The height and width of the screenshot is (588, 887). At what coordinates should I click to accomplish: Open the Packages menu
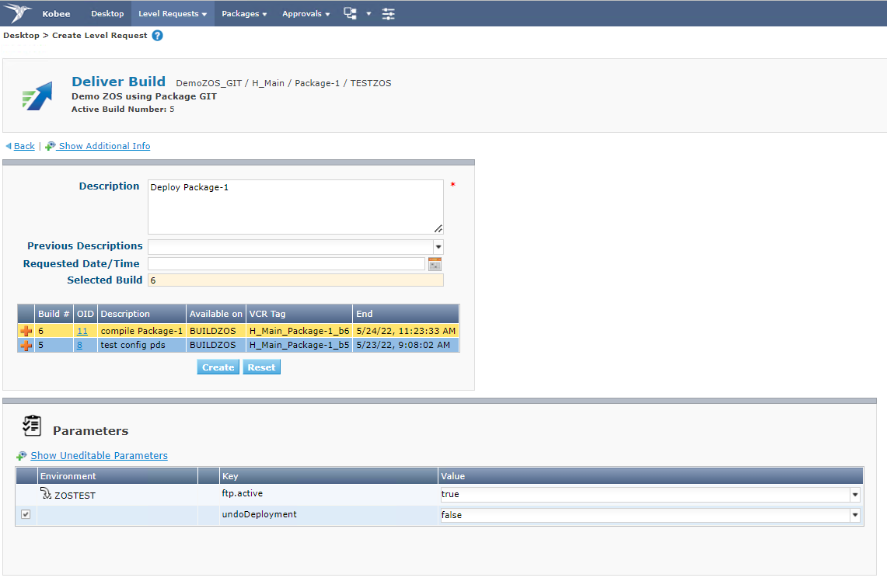(243, 13)
